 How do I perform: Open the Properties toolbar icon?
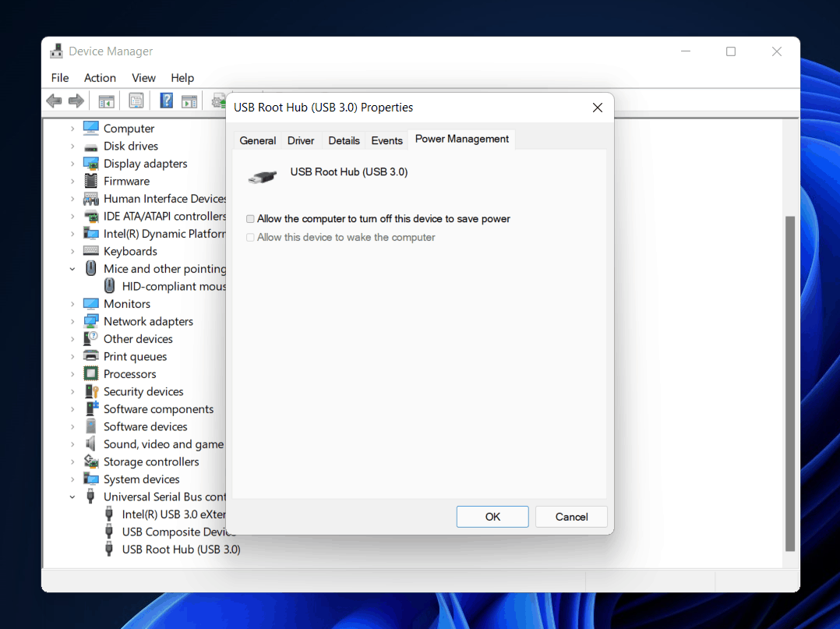tap(136, 101)
